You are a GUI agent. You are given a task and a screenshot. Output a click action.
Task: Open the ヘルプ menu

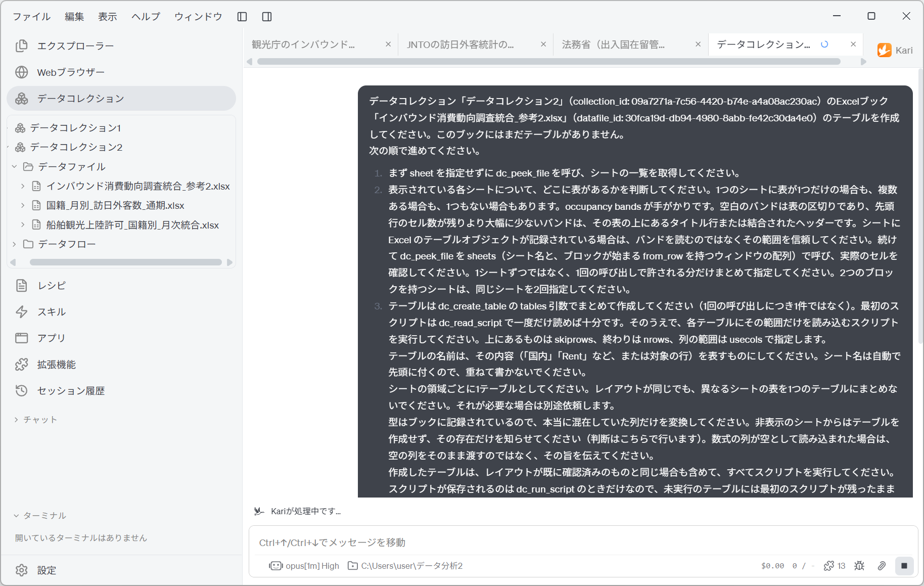[146, 17]
